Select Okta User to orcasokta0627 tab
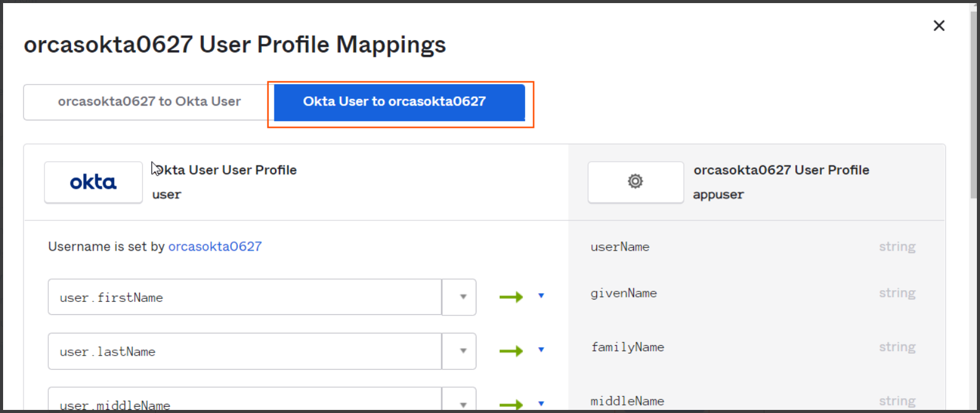Viewport: 980px width, 413px height. pos(399,102)
